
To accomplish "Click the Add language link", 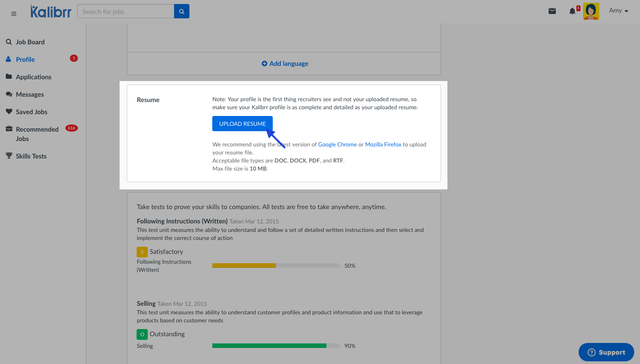I will [x=285, y=64].
